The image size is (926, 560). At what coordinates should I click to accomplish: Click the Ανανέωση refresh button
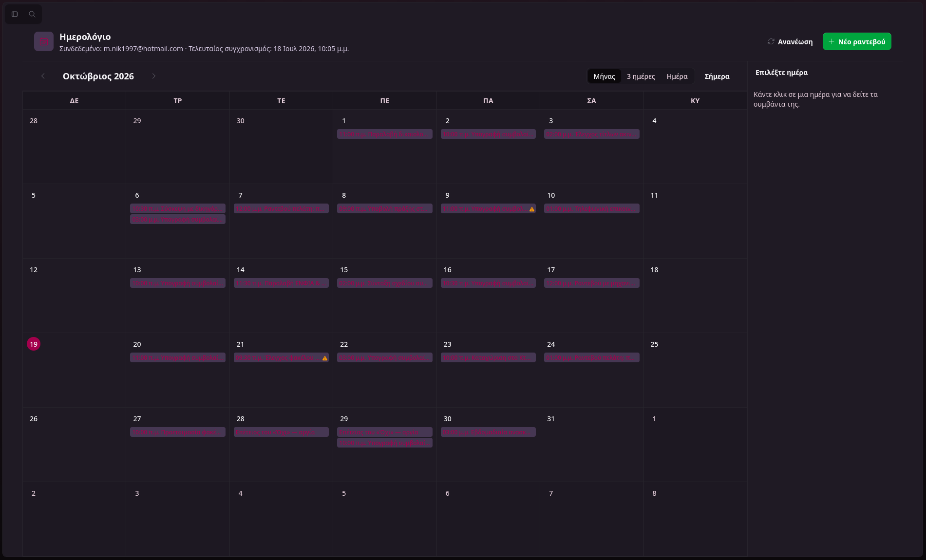pyautogui.click(x=790, y=41)
